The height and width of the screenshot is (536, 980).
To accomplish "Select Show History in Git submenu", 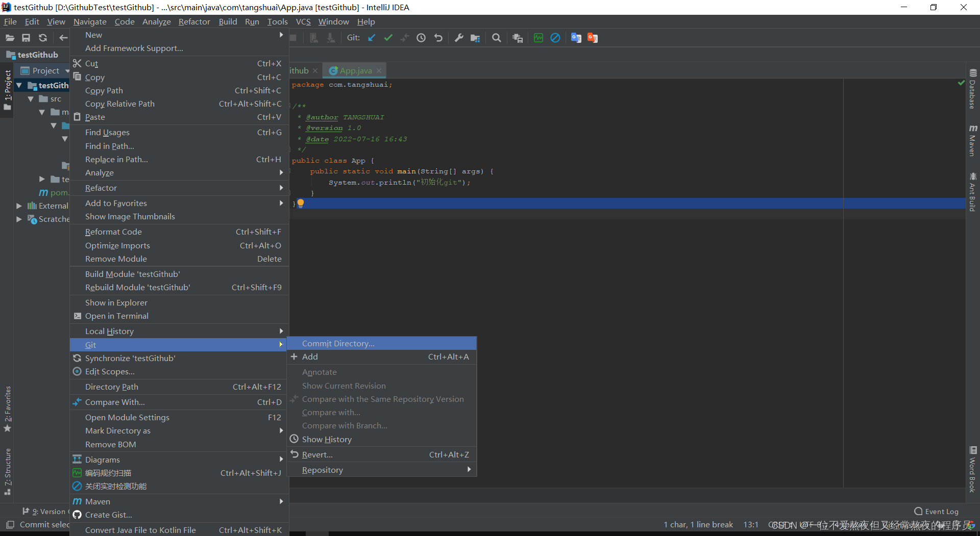I will tap(382, 440).
